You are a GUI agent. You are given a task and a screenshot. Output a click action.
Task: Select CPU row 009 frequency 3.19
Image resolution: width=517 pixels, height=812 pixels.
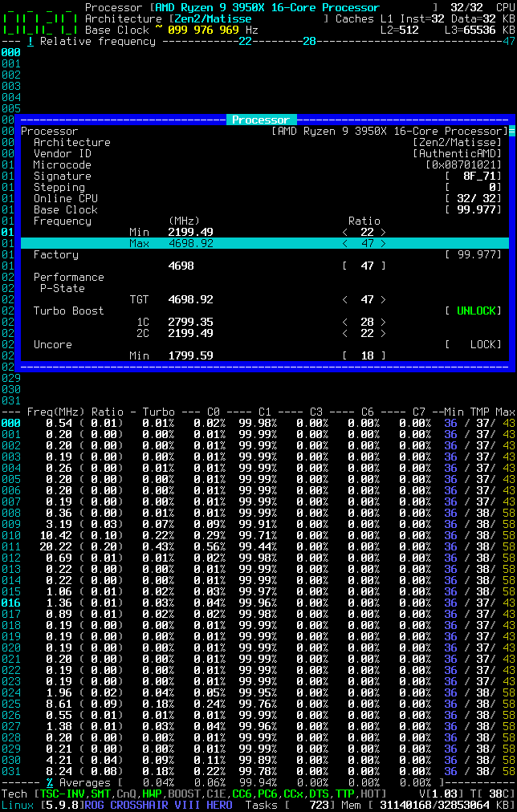point(59,524)
